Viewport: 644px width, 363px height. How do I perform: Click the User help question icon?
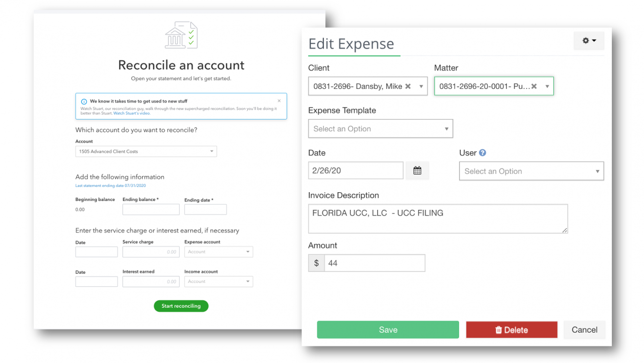(483, 153)
